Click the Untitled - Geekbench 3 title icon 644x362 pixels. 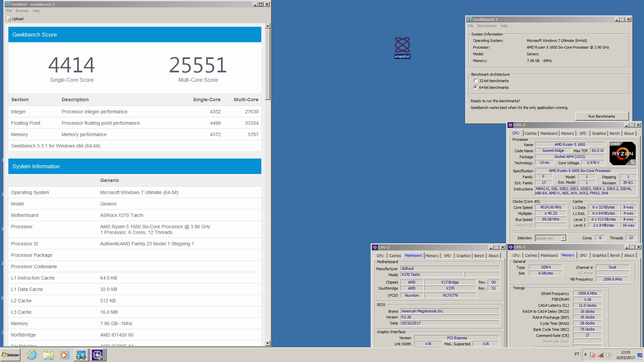[8, 4]
